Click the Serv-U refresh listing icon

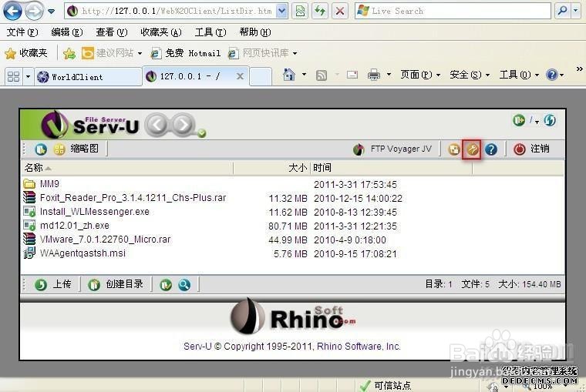[549, 120]
